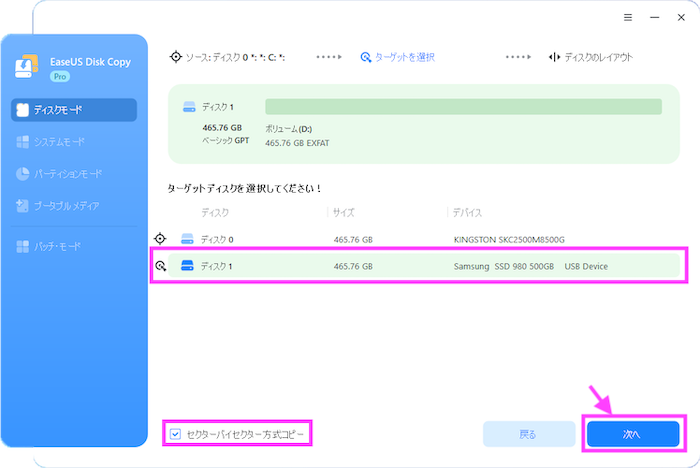Click the EaseUS Disk Copy logo
The image size is (700, 468).
[26, 67]
